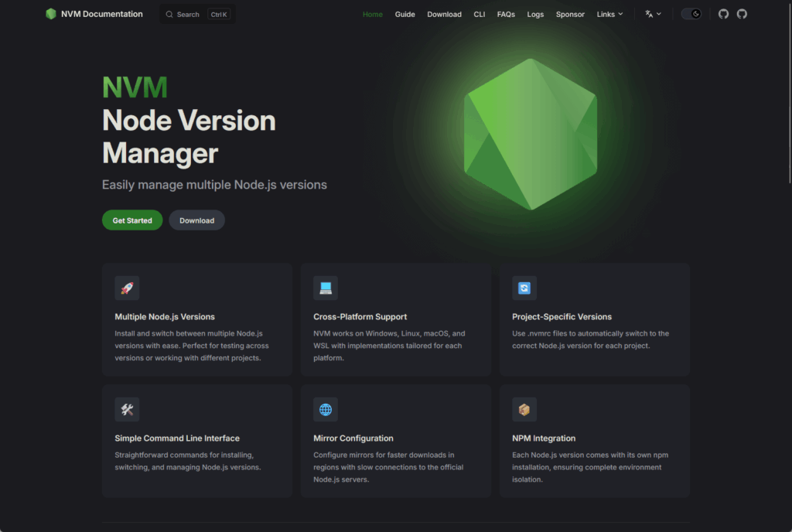Screen dimensions: 792x532
Task: Click the hammer and wrench tools icon
Action: (127, 409)
